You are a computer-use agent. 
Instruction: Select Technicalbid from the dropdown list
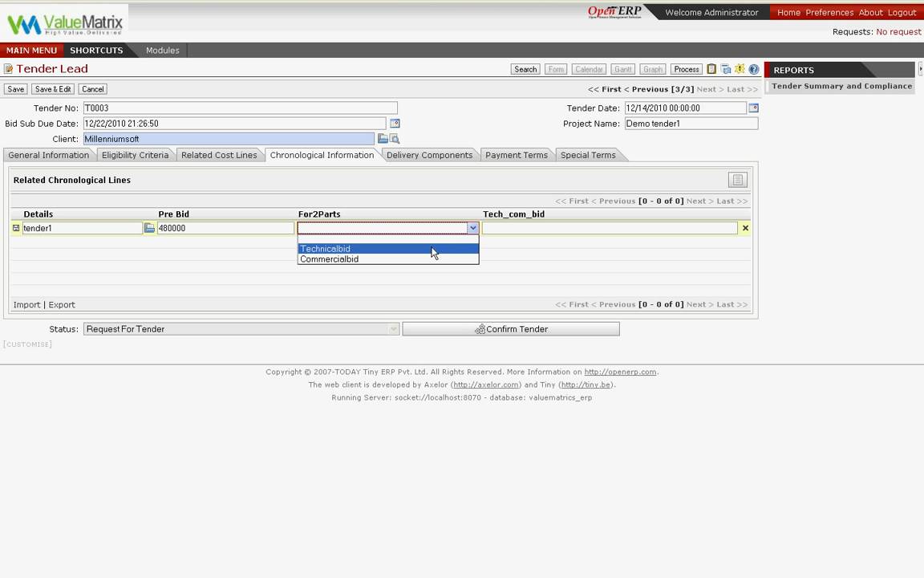pos(388,249)
